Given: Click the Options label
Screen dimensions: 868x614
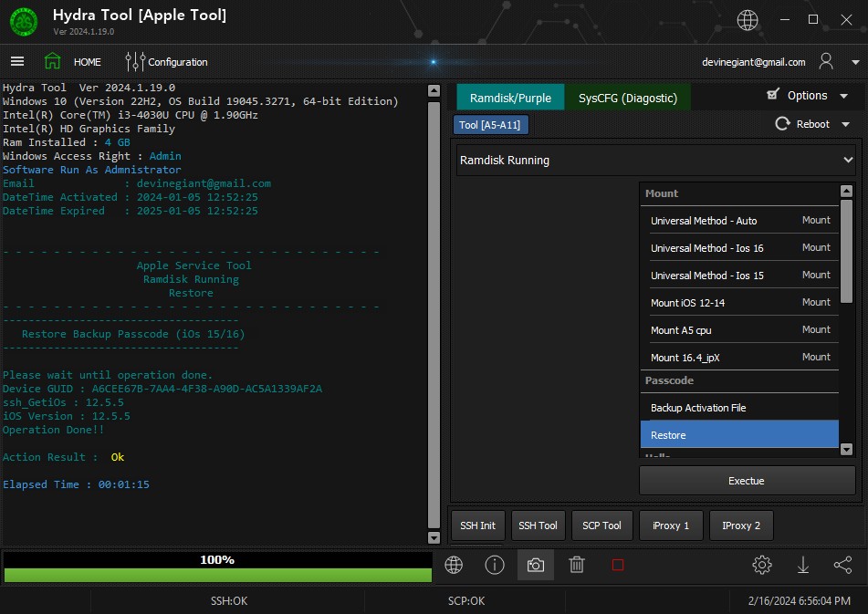Looking at the screenshot, I should coord(807,95).
